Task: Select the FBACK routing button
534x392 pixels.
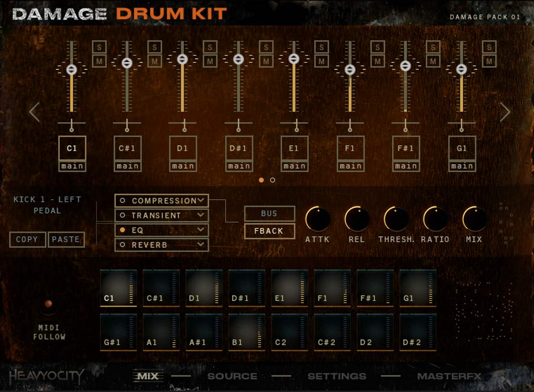Action: (269, 231)
